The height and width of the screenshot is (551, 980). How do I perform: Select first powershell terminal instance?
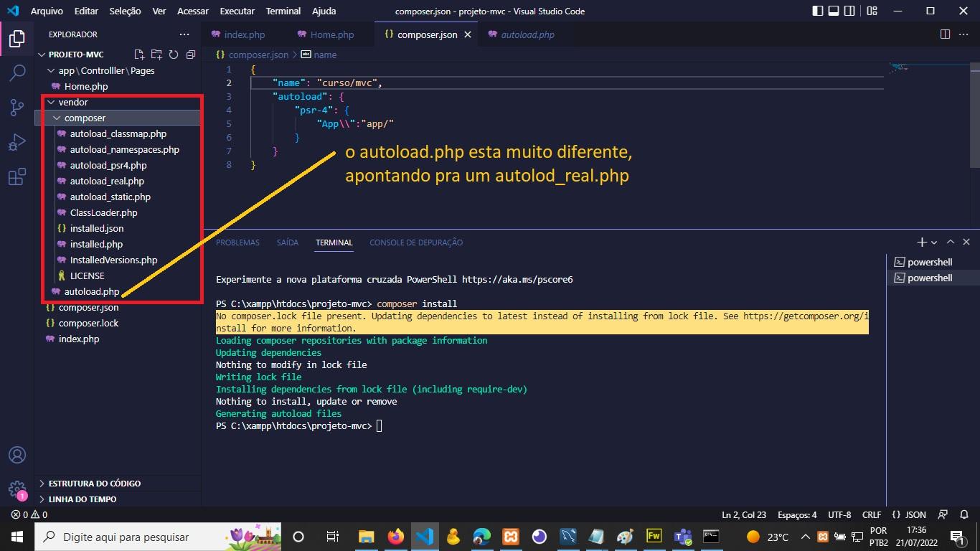point(930,262)
